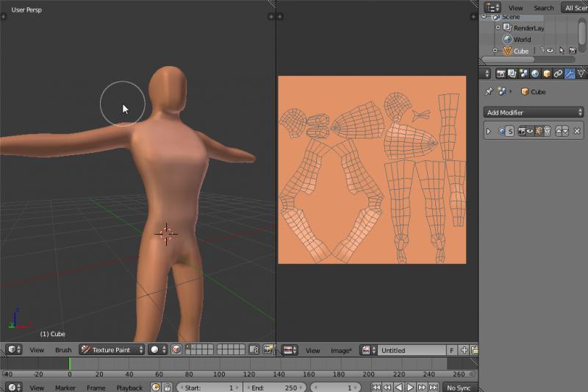Open the Texture Paint mode dropdown
This screenshot has height=392, width=588.
(112, 350)
